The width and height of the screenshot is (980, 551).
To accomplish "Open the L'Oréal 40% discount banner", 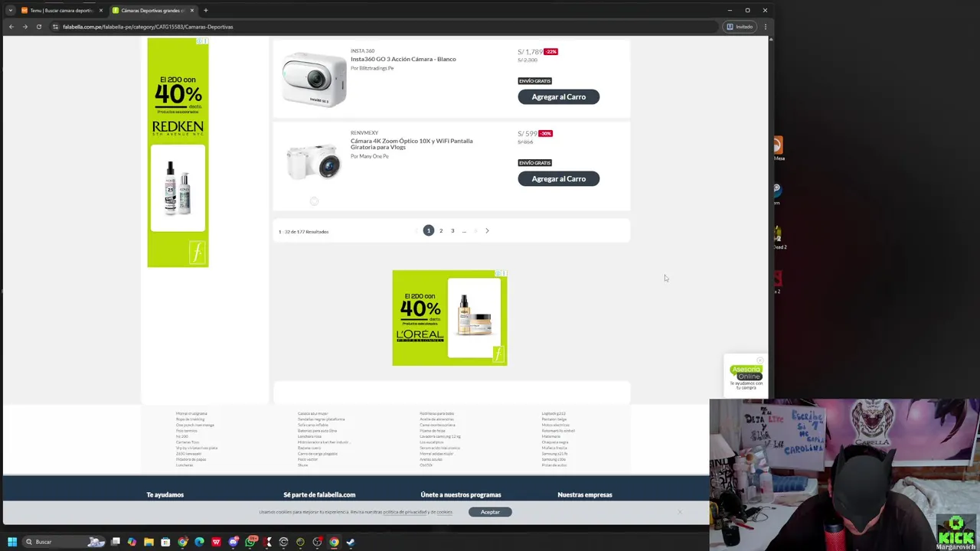I will coord(449,318).
